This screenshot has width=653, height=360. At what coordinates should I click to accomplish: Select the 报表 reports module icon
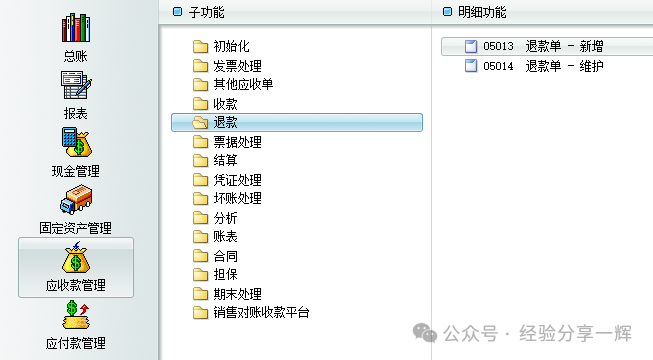click(x=76, y=85)
